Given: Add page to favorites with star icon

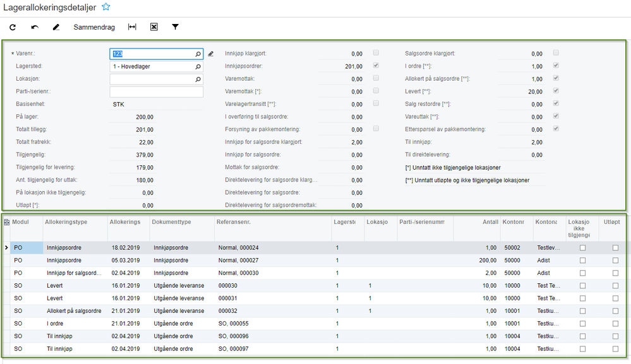Looking at the screenshot, I should 106,7.
